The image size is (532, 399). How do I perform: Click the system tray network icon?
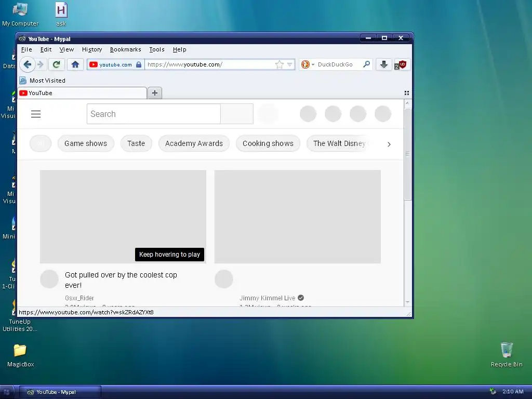tap(493, 392)
